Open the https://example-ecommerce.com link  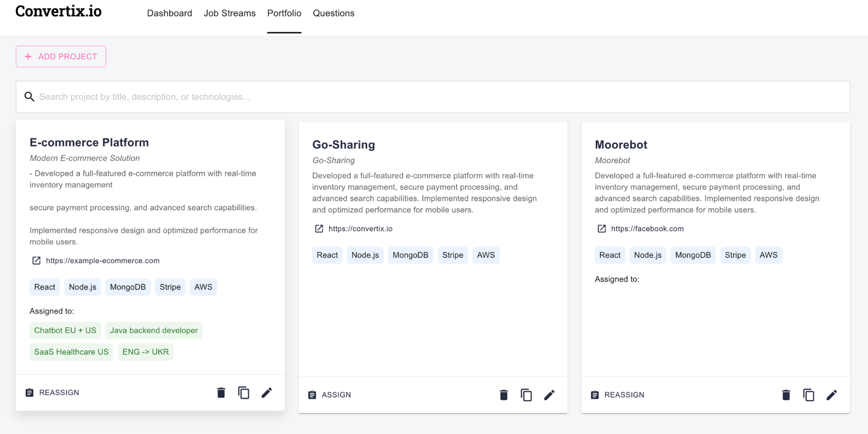point(103,260)
